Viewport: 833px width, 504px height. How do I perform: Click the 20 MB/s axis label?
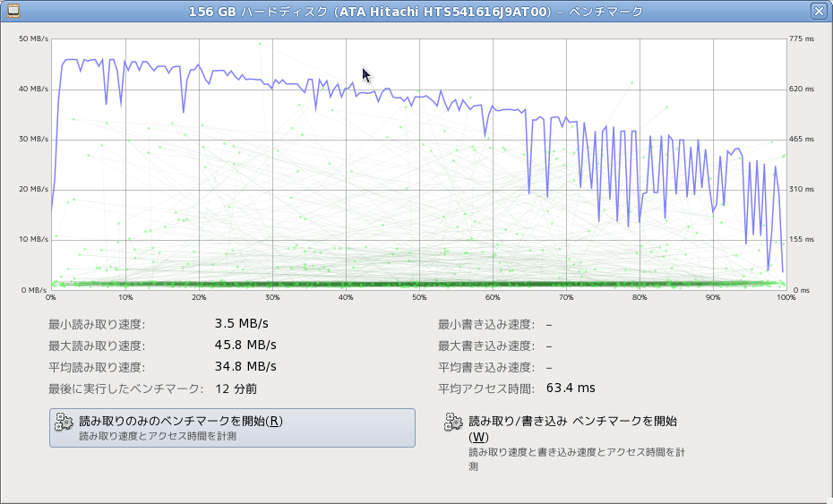tap(33, 189)
